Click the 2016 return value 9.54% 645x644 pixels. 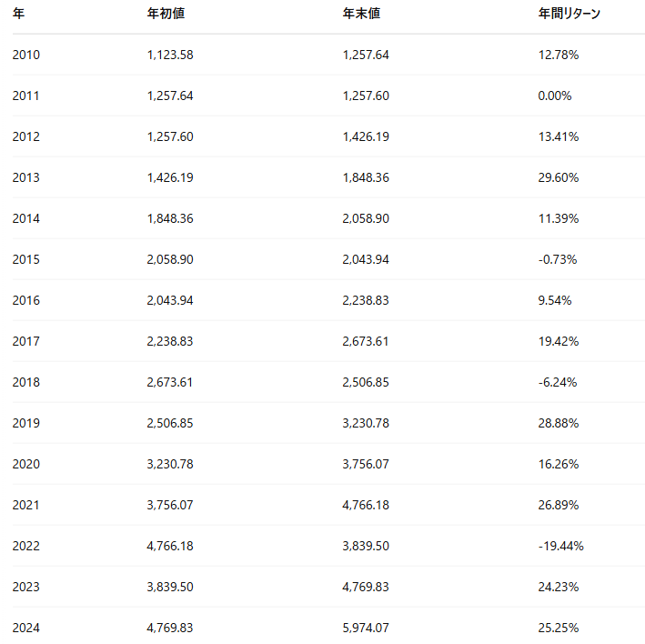555,300
